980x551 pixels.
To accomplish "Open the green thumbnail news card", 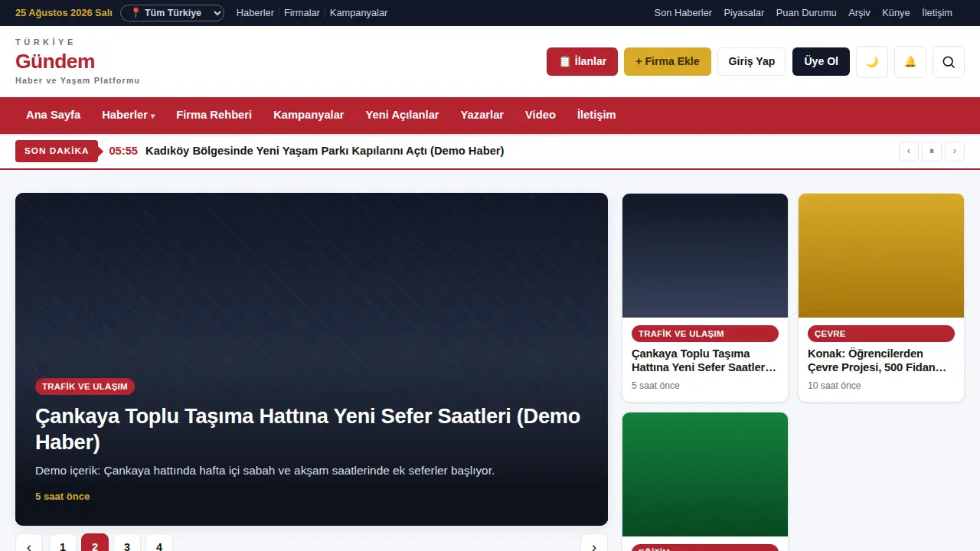I will [x=705, y=474].
